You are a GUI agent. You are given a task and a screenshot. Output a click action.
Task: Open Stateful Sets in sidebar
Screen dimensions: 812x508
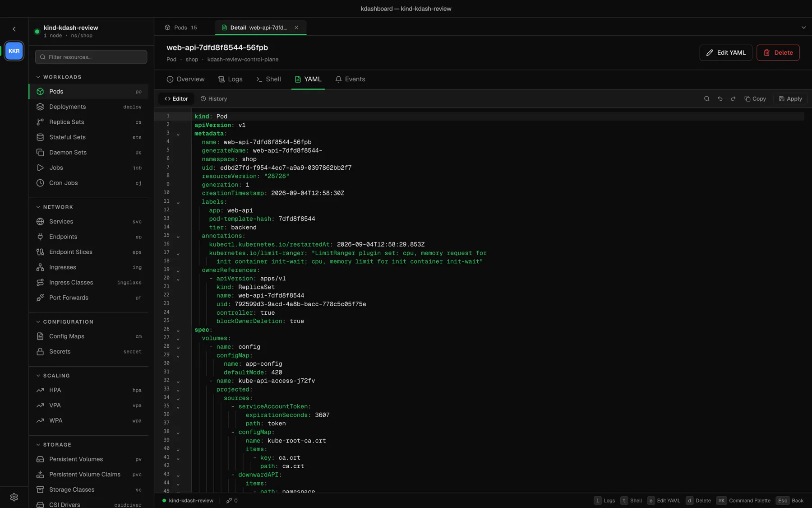point(88,137)
